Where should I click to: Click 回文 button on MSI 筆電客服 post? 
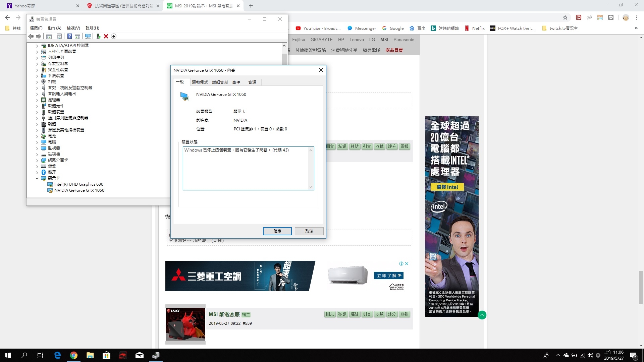(x=330, y=314)
